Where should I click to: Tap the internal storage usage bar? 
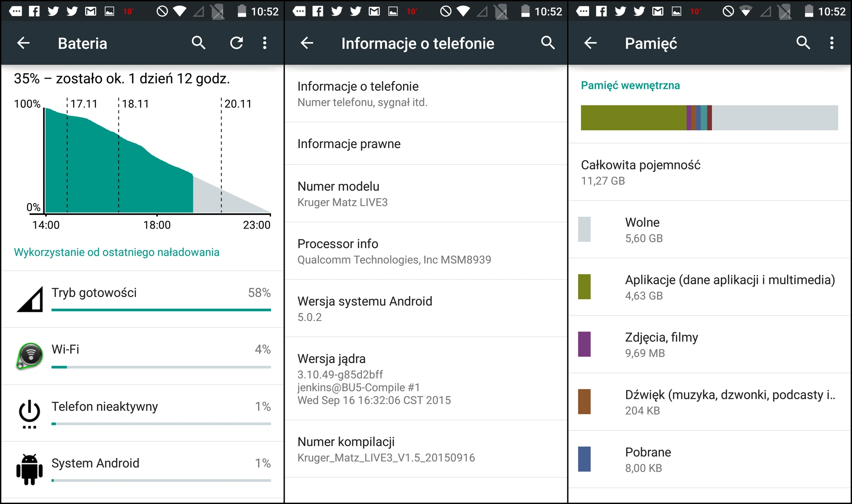(709, 117)
